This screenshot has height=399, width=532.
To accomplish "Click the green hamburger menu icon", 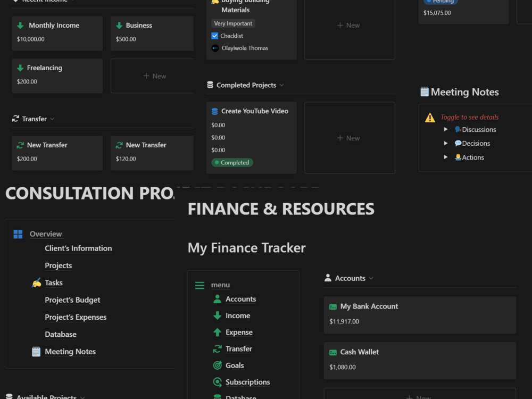I will click(200, 285).
